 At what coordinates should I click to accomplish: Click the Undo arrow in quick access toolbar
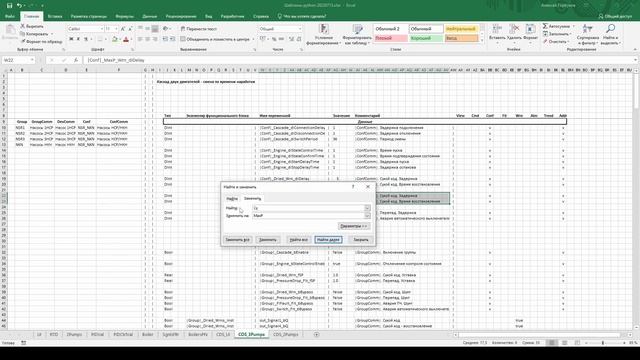19,5
